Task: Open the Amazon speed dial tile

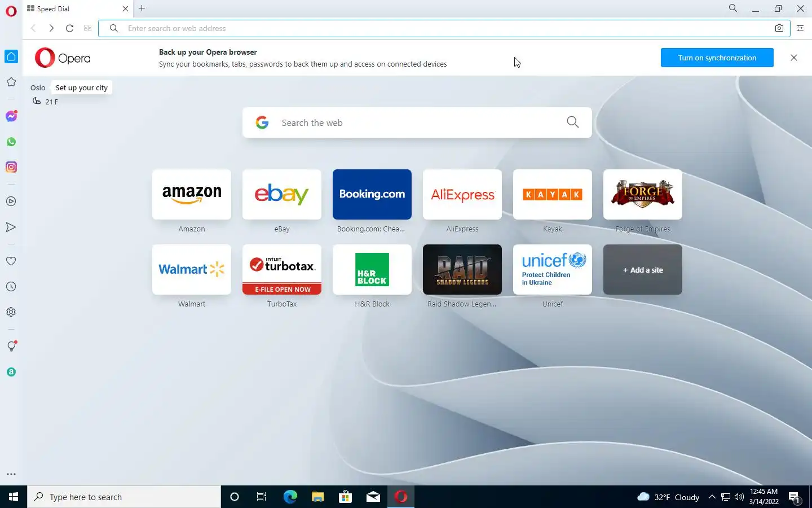Action: pos(192,195)
